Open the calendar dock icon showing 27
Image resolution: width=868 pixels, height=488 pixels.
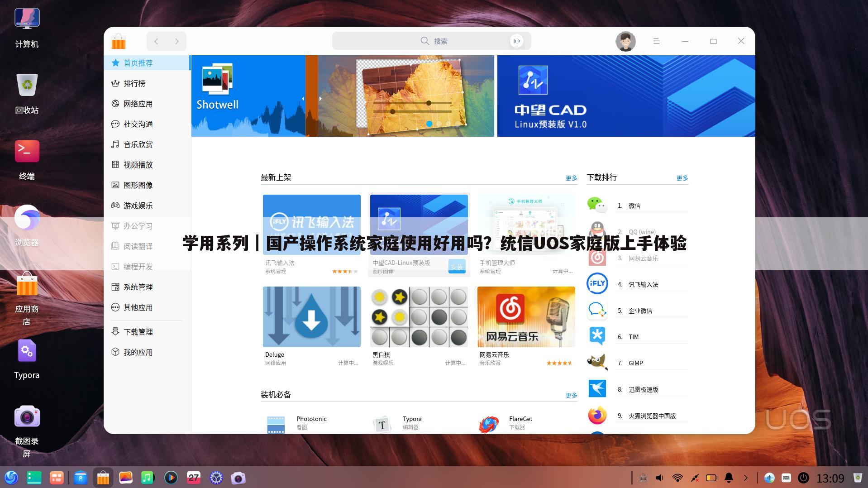(x=194, y=478)
